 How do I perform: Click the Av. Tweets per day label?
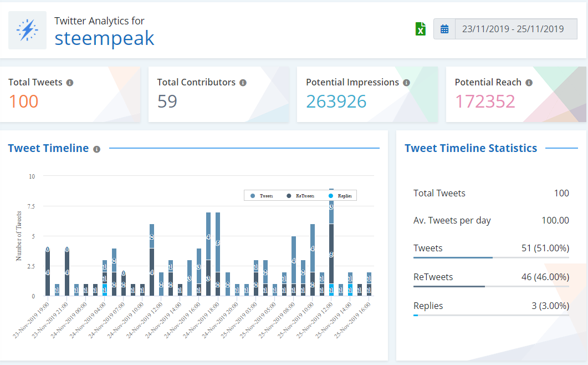point(452,220)
